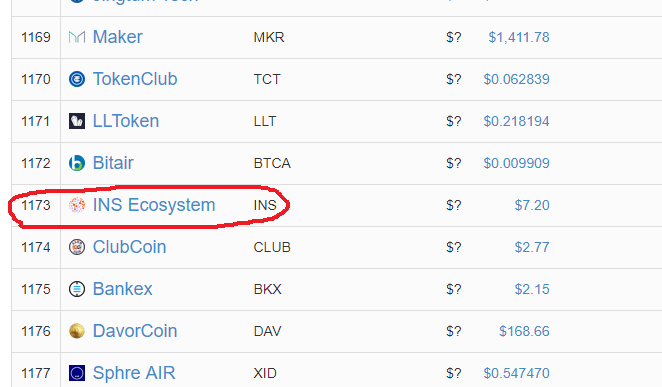Image resolution: width=662 pixels, height=387 pixels.
Task: Click the INS Ecosystem dotted icon
Action: [77, 205]
